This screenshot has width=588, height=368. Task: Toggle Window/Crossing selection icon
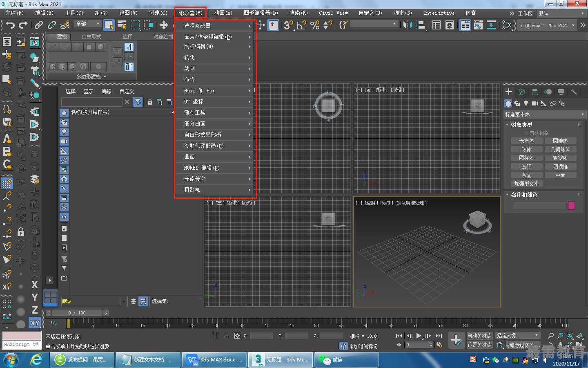pos(148,25)
